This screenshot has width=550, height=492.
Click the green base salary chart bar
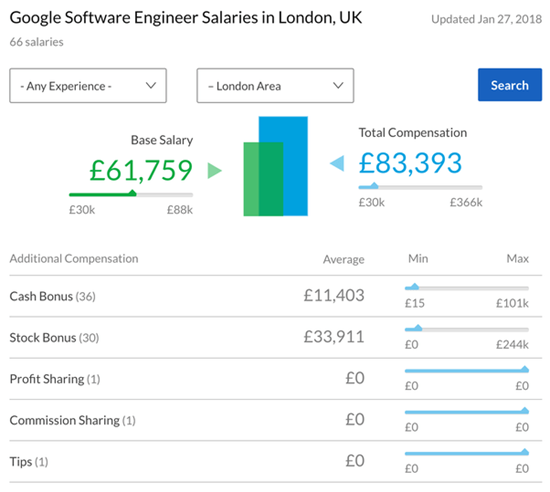[x=263, y=179]
